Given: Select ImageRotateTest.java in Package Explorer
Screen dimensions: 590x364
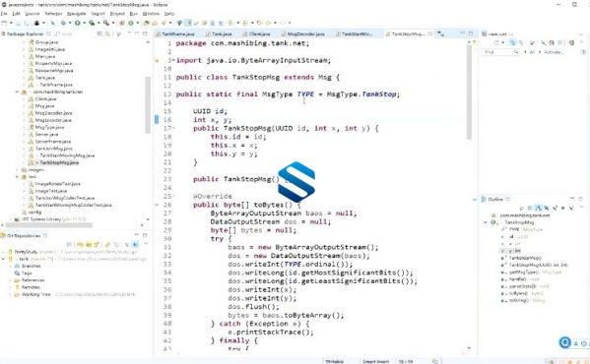Looking at the screenshot, I should point(57,184).
